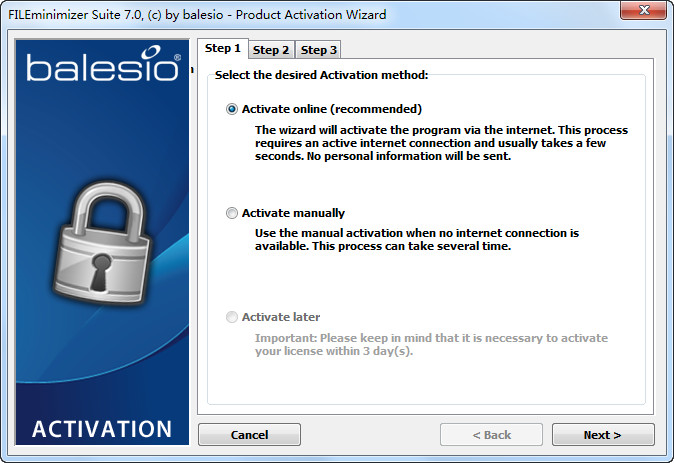Click the 'Important' license reminder text

click(430, 344)
